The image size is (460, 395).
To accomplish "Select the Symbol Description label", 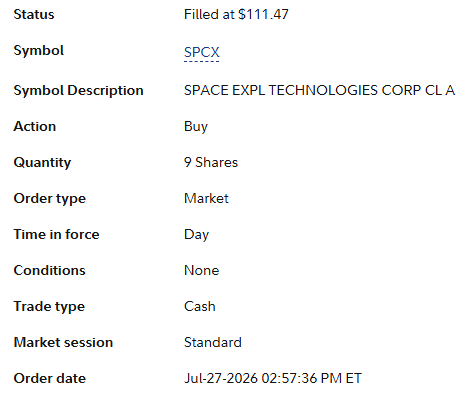I will pos(78,91).
